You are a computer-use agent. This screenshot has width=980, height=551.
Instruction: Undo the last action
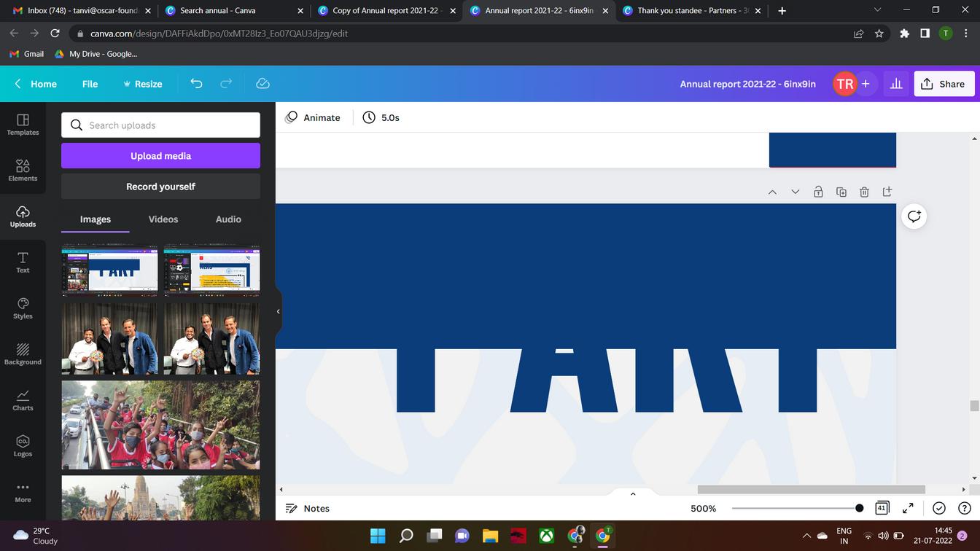196,84
